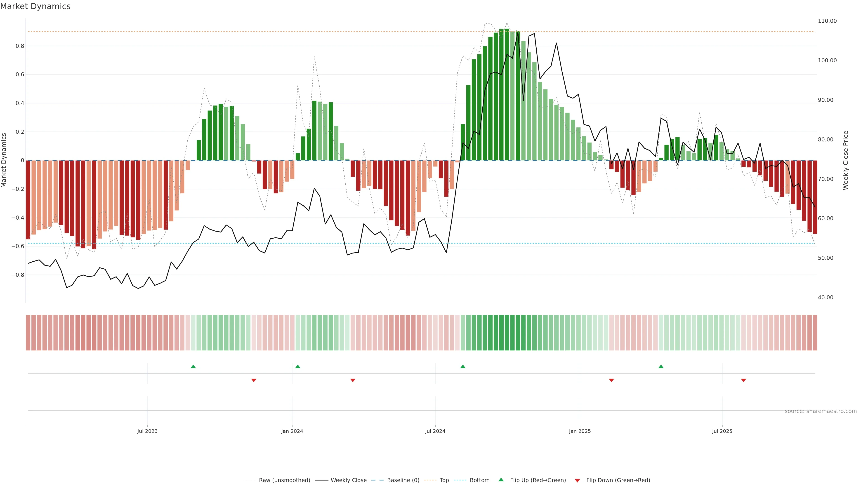Click the source: sharemaestro.com text
The height and width of the screenshot is (488, 868).
(821, 411)
